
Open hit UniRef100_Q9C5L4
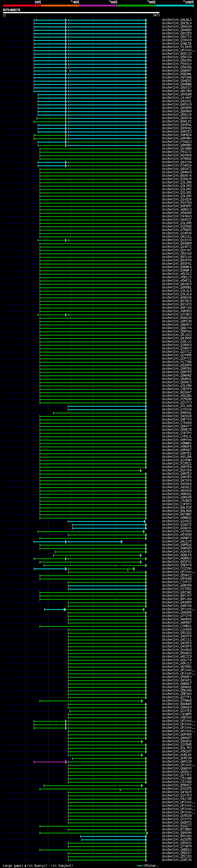coord(177,23)
